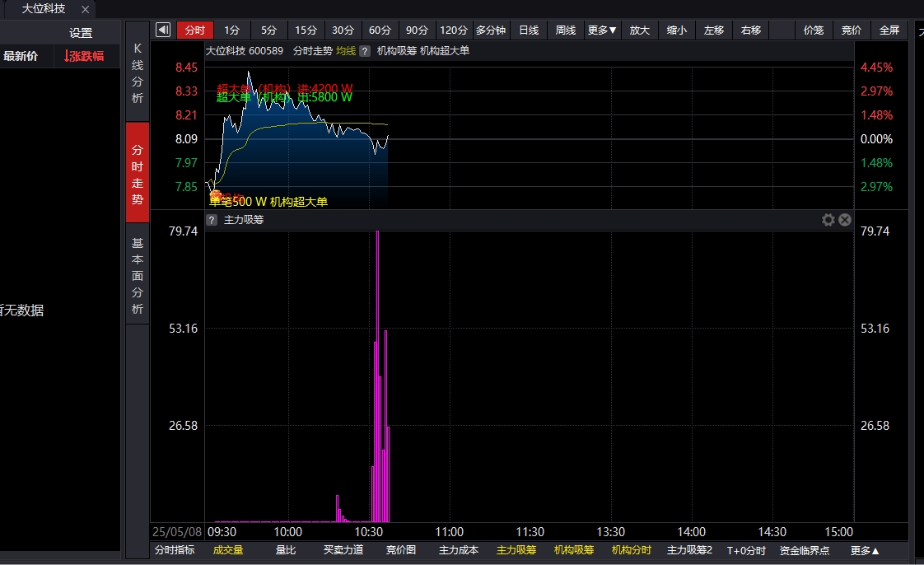
Task: Open the 多分钟 view
Action: [x=491, y=30]
